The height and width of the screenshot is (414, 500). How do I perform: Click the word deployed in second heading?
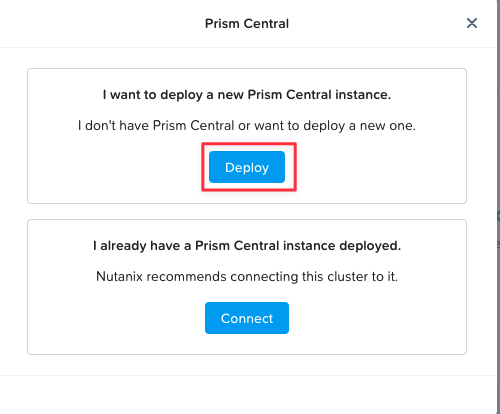pyautogui.click(x=370, y=246)
